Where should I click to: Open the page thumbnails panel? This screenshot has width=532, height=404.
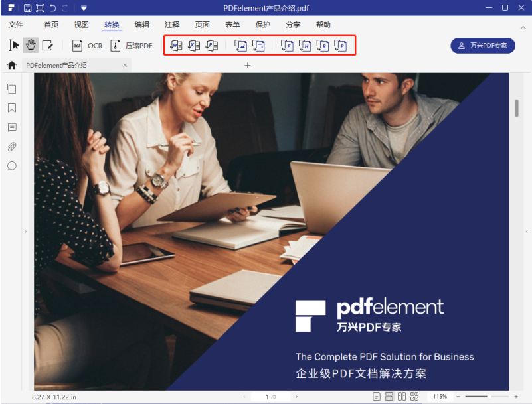point(11,88)
